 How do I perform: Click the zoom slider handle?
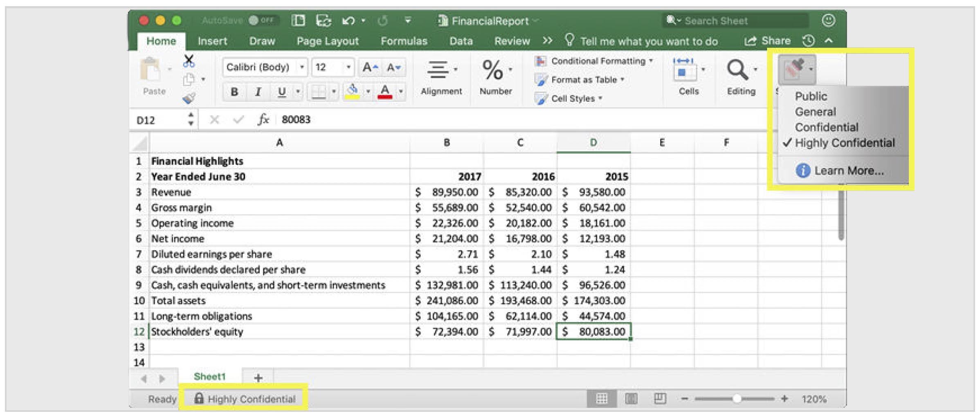(x=737, y=398)
